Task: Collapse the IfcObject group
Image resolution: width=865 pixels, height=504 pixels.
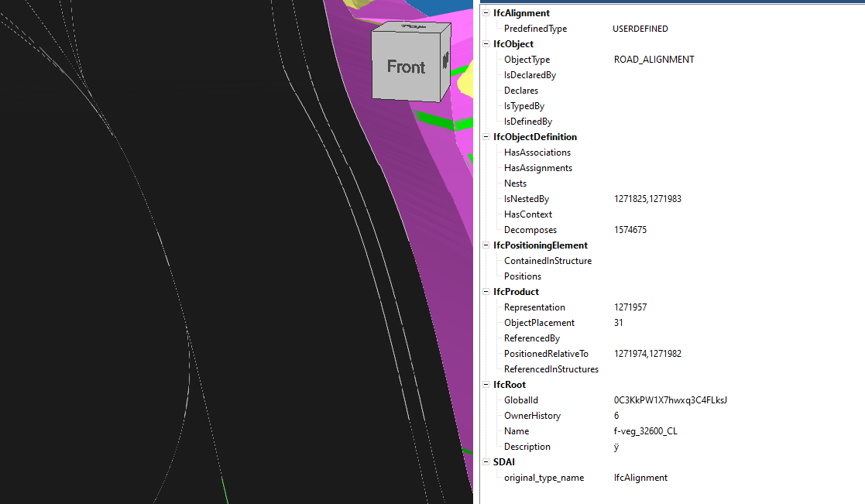Action: pyautogui.click(x=486, y=43)
